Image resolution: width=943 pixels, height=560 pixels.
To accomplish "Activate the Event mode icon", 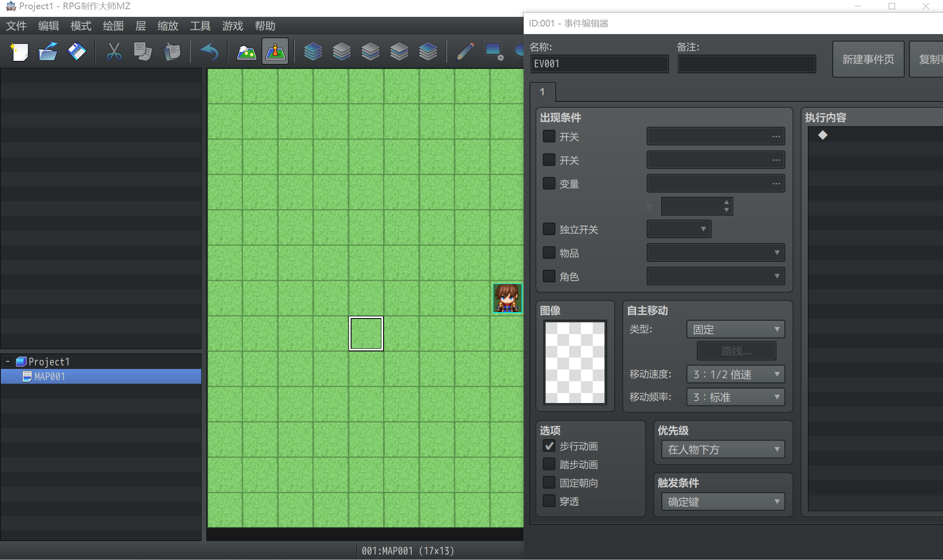I will pos(275,51).
